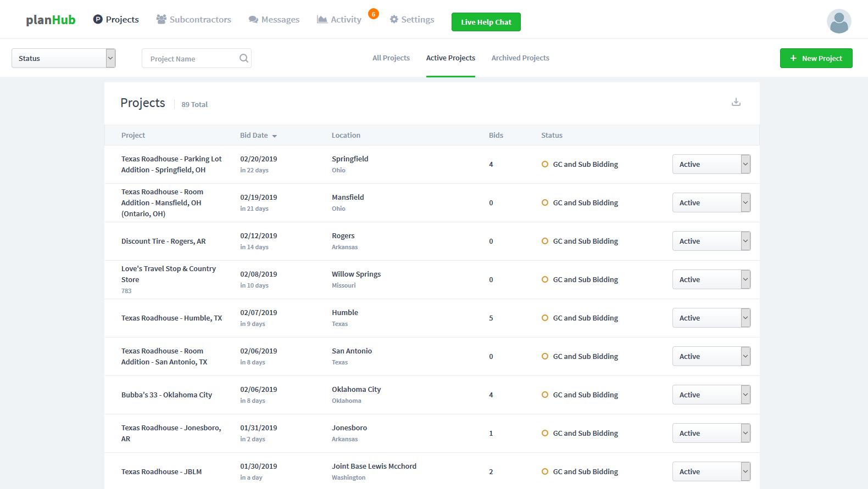Click the Location column header
The height and width of the screenshot is (489, 868).
(x=346, y=135)
